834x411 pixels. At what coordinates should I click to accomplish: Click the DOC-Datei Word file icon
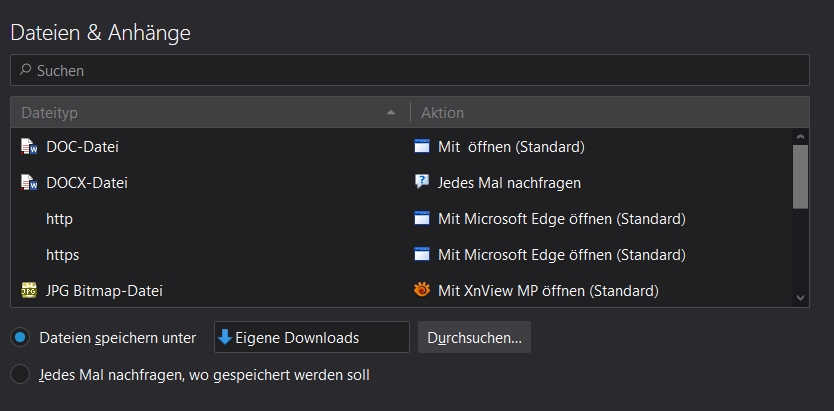pos(28,147)
